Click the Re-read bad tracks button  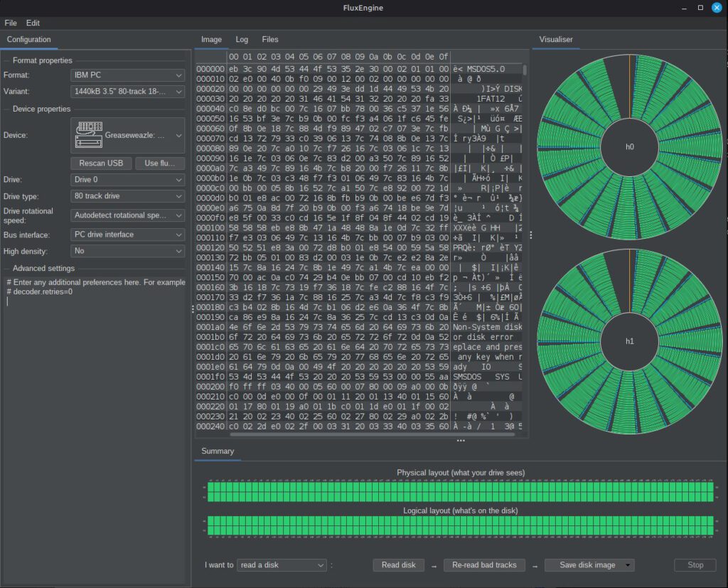pyautogui.click(x=484, y=565)
